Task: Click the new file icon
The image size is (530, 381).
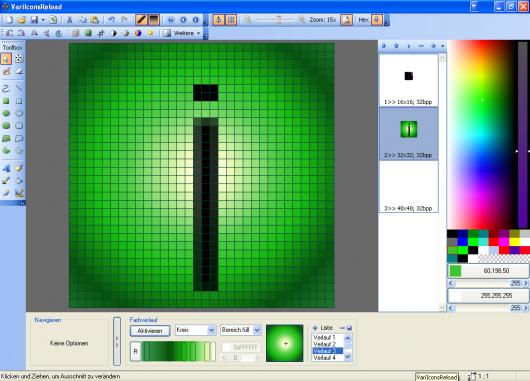Action: pyautogui.click(x=9, y=20)
